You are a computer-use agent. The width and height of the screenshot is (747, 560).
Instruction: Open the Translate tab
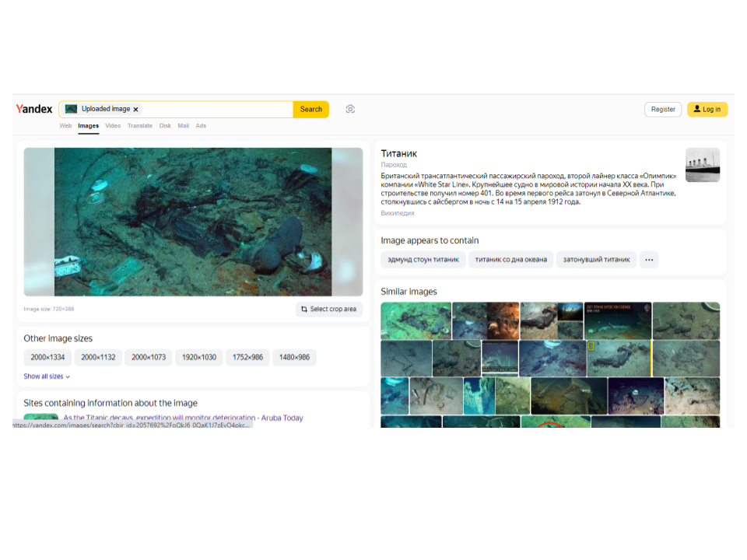coord(140,126)
